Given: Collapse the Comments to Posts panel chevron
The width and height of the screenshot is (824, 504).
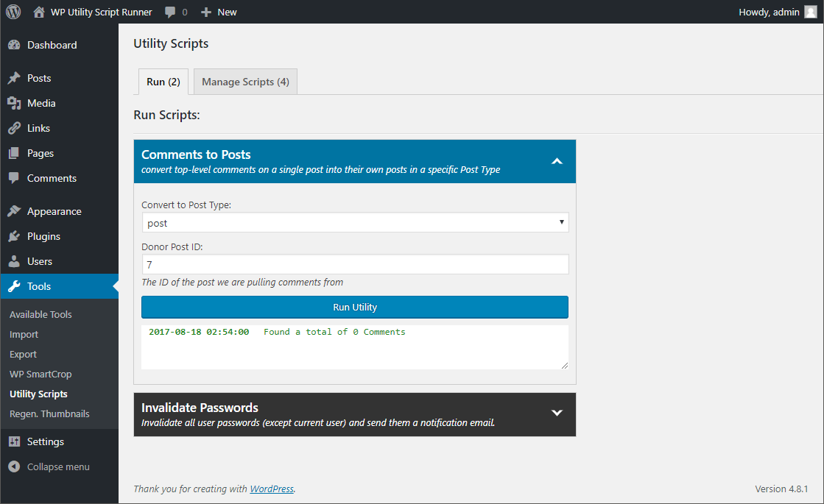Looking at the screenshot, I should point(557,161).
